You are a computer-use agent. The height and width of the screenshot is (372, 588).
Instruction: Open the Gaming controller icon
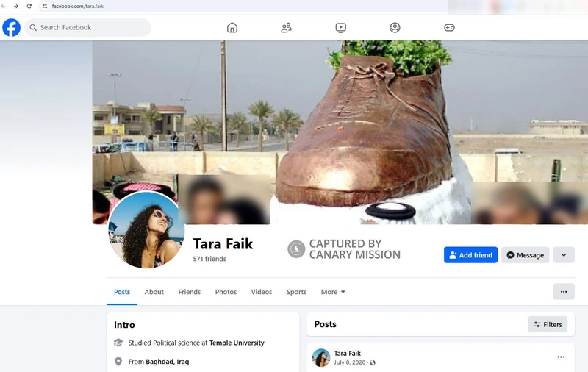coord(449,28)
